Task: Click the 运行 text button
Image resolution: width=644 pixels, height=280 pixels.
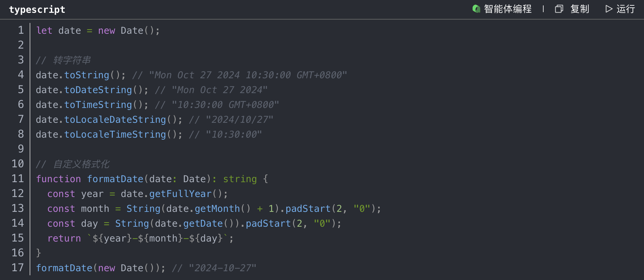Action: tap(625, 9)
